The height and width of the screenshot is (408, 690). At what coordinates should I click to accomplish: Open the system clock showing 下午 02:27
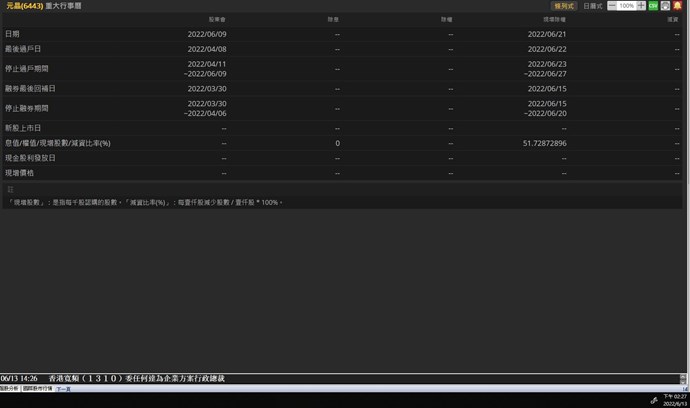tap(675, 400)
